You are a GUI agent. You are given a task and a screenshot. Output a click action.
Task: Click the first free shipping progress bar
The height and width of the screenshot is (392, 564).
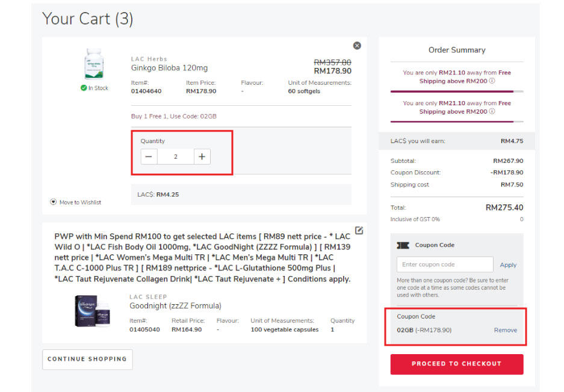[457, 91]
